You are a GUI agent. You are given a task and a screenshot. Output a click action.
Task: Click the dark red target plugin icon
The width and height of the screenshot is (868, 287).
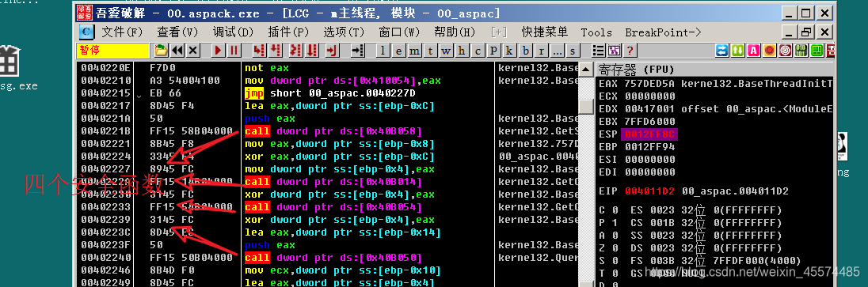pyautogui.click(x=785, y=51)
